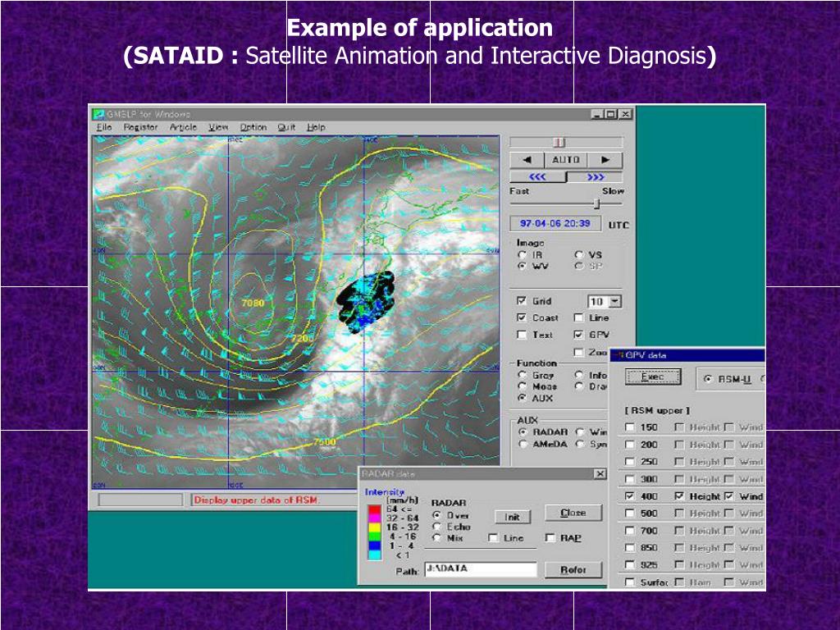Screen dimensions: 840x630
Task: Select the Info function radio button
Action: click(x=579, y=375)
